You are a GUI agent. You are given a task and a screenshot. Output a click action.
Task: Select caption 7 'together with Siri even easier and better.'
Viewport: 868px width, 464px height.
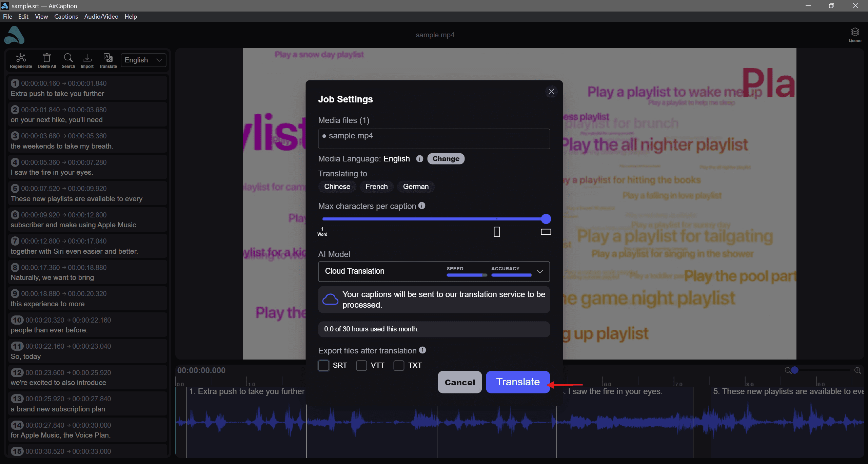[87, 246]
